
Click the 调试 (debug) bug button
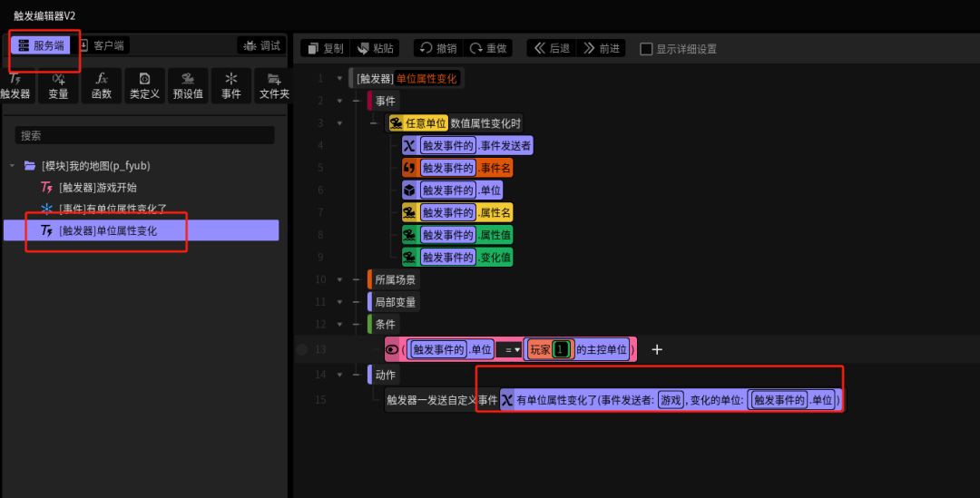(261, 45)
